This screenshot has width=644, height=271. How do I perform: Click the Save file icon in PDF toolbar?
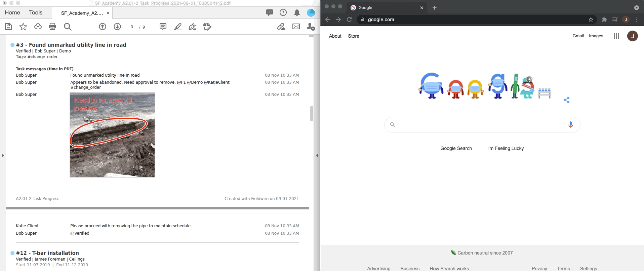tap(8, 27)
